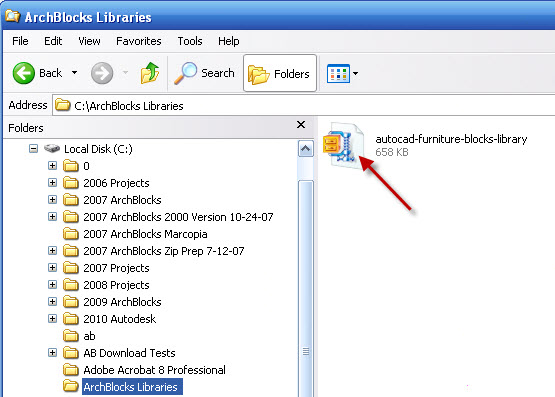Select Adobe Acrobat 8 Professional folder label
Screen dimensions: 555x397
[x=154, y=370]
